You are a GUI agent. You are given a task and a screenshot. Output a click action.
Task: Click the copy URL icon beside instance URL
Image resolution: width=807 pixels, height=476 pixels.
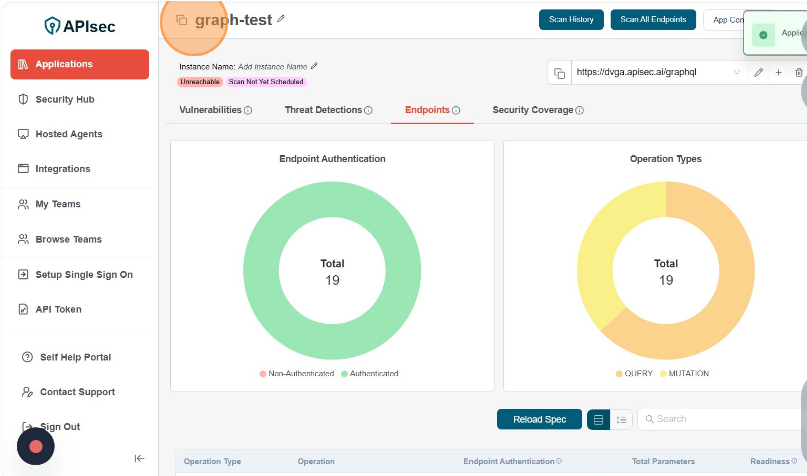click(560, 73)
